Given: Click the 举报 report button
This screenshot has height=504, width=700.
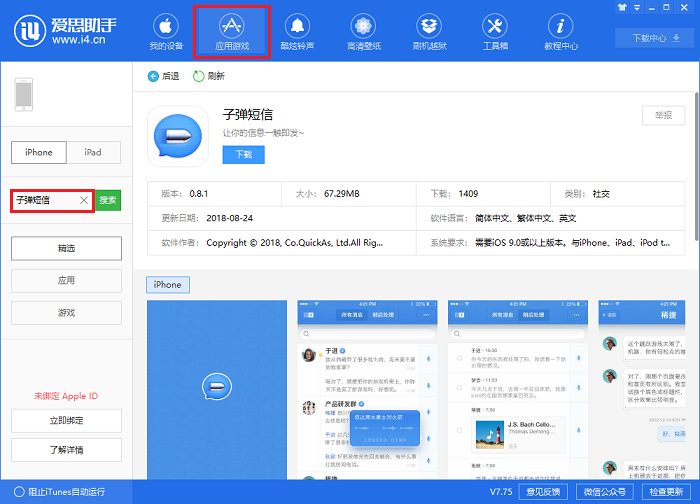Looking at the screenshot, I should [x=663, y=116].
